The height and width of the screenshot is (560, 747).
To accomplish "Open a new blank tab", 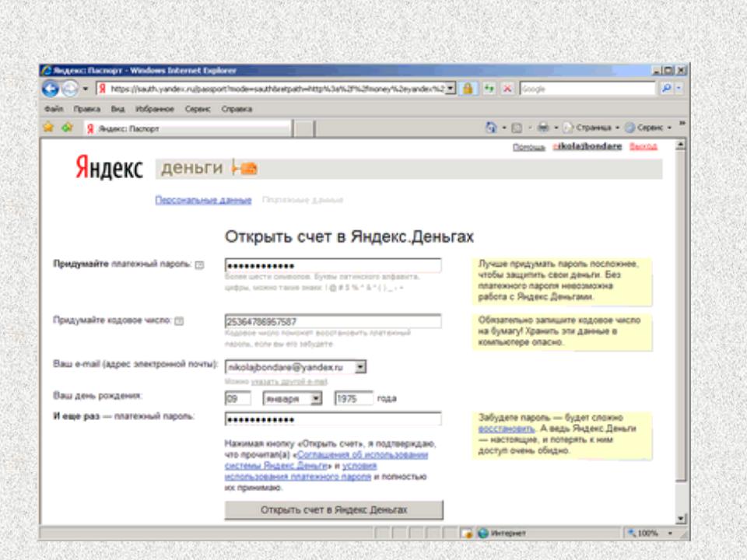I will coord(303,128).
